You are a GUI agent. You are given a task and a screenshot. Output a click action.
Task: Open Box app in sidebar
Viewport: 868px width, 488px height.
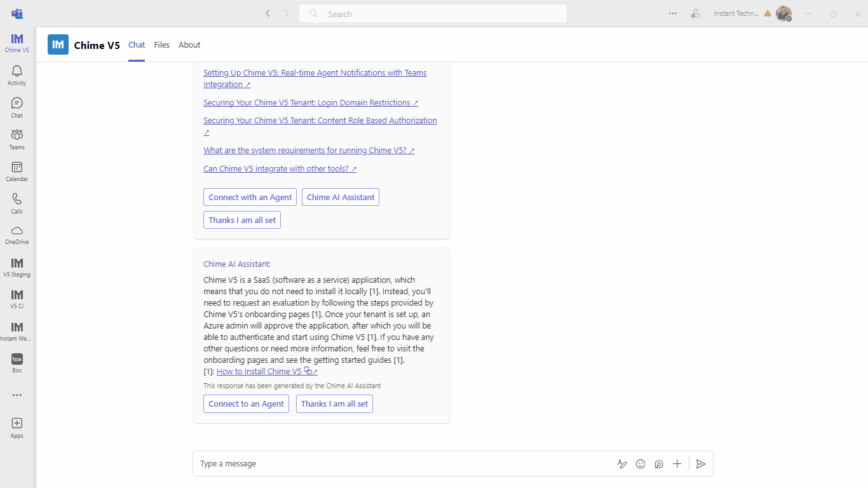(x=17, y=363)
